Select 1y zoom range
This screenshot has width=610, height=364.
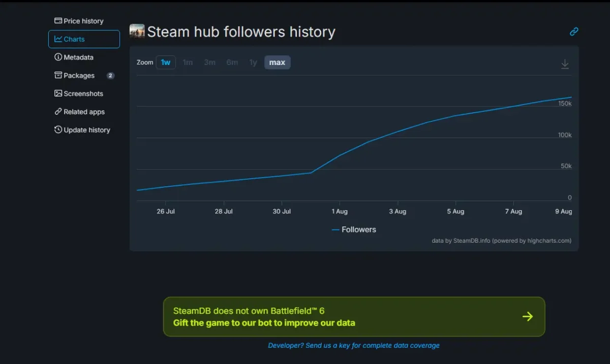coord(253,62)
